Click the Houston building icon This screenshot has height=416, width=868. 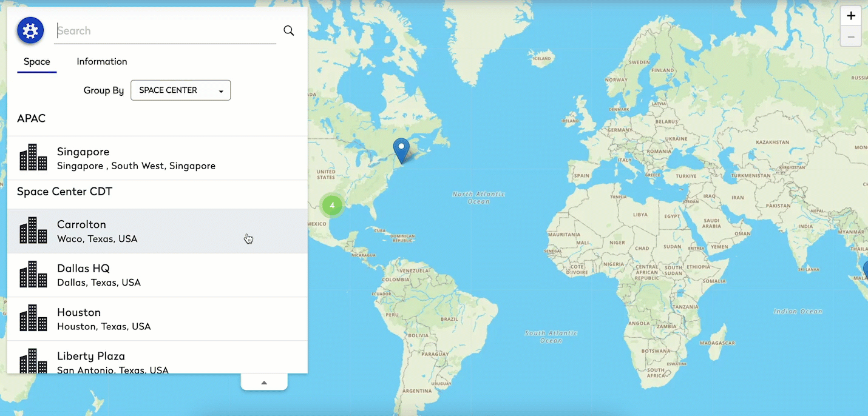click(33, 318)
